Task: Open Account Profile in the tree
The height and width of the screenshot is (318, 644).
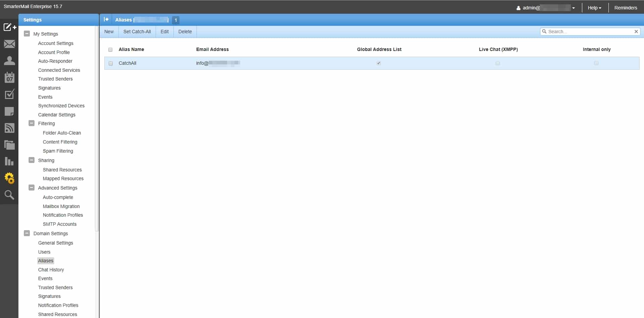Action: tap(54, 52)
